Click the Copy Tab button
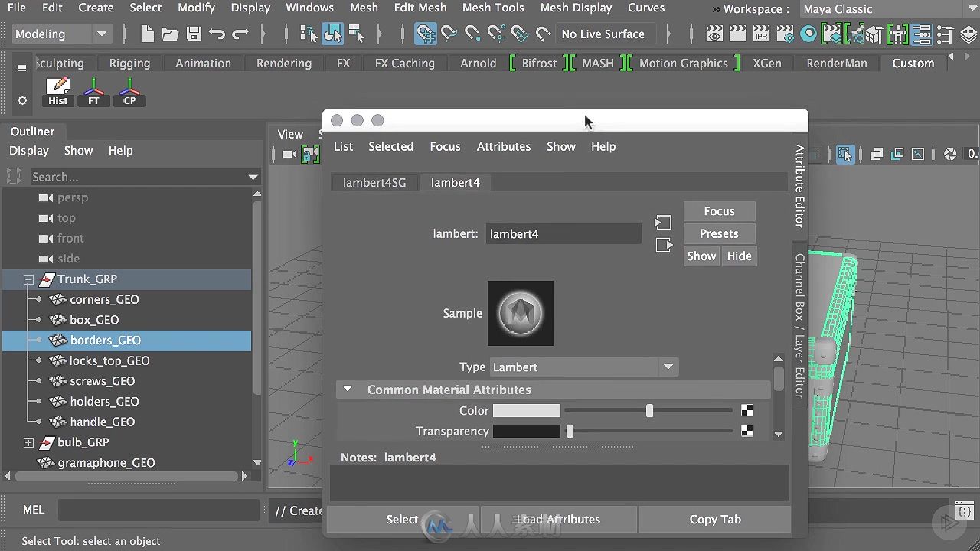This screenshot has height=551, width=980. [715, 519]
